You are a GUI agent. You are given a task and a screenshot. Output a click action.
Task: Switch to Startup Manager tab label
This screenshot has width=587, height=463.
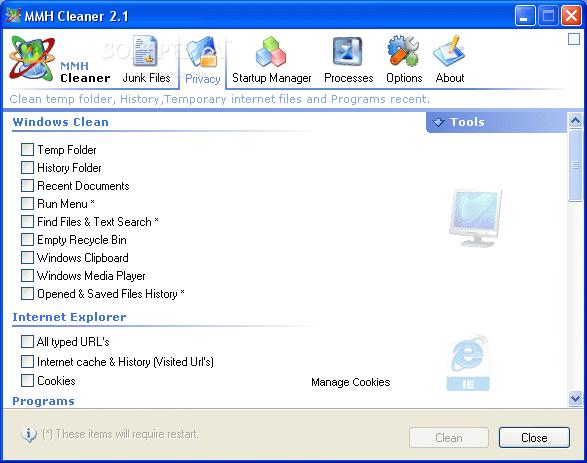[271, 78]
